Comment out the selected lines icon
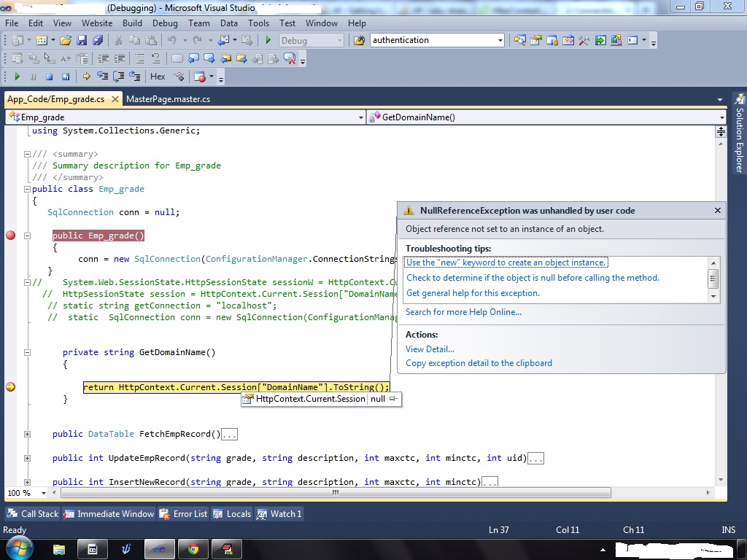Screen dimensions: 747x560 pyautogui.click(x=139, y=58)
